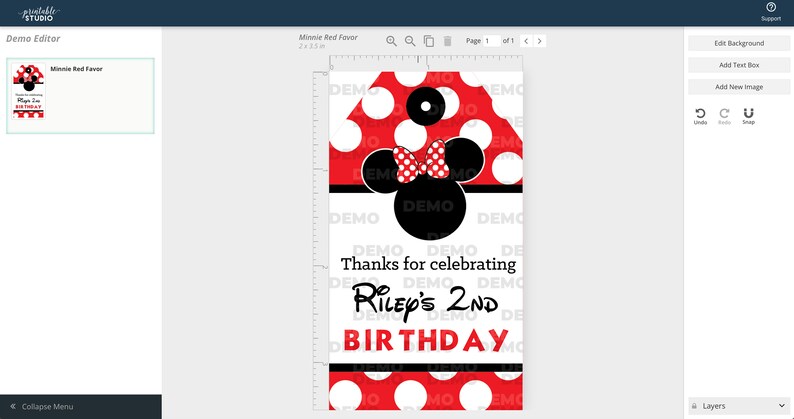Click the '2 x 3.5 in' size label
The width and height of the screenshot is (794, 419).
(x=311, y=46)
